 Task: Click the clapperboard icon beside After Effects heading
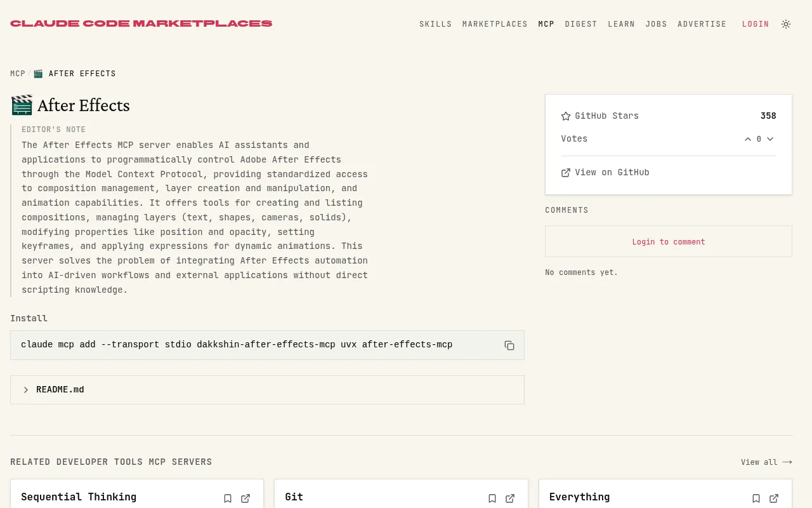click(x=22, y=105)
